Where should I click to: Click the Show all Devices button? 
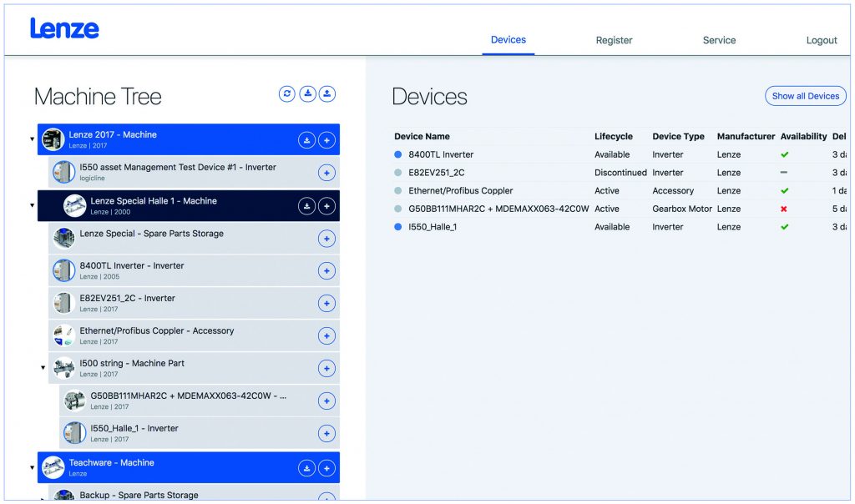(x=805, y=96)
